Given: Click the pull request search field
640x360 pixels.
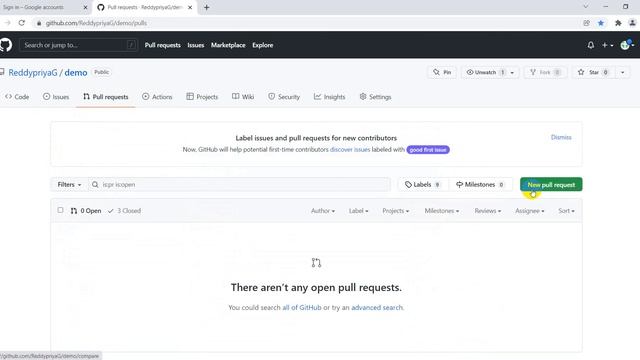Looking at the screenshot, I should coord(239,184).
